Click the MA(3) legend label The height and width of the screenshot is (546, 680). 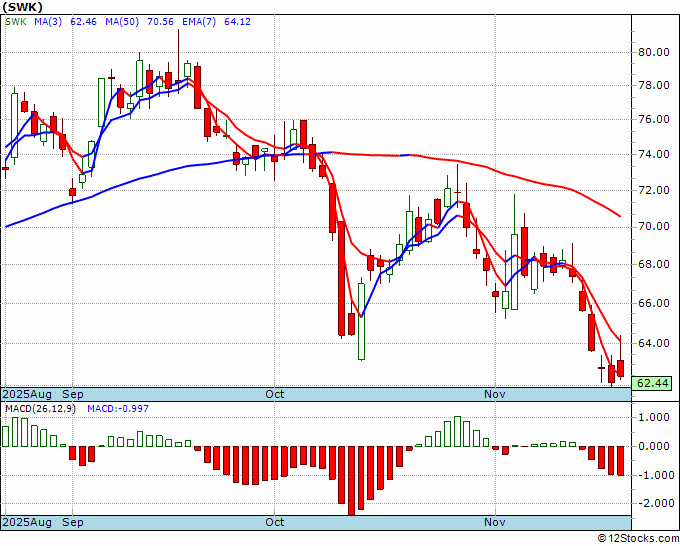coord(48,22)
